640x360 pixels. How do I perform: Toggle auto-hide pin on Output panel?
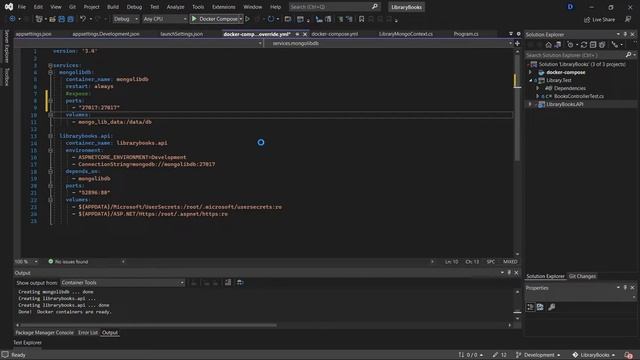pos(509,273)
